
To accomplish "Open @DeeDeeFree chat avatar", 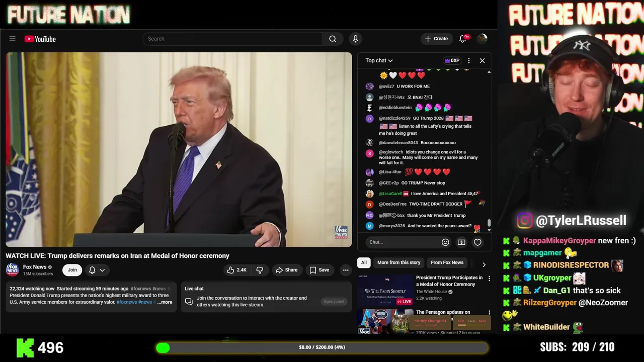I will coord(370,204).
